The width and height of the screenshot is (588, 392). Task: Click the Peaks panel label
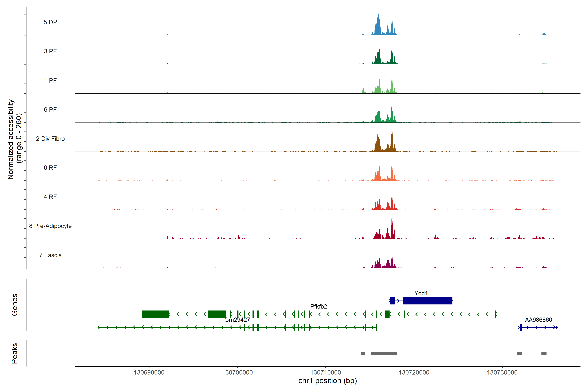[15, 353]
